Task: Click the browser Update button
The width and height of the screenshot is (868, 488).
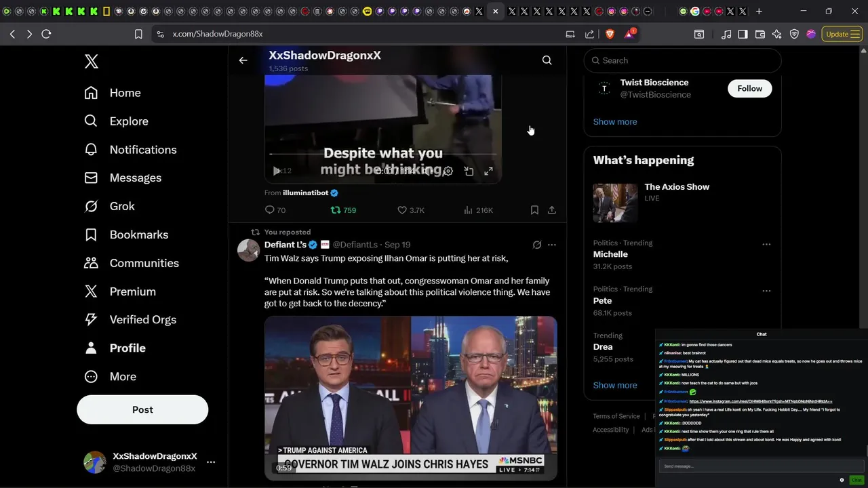Action: (842, 34)
